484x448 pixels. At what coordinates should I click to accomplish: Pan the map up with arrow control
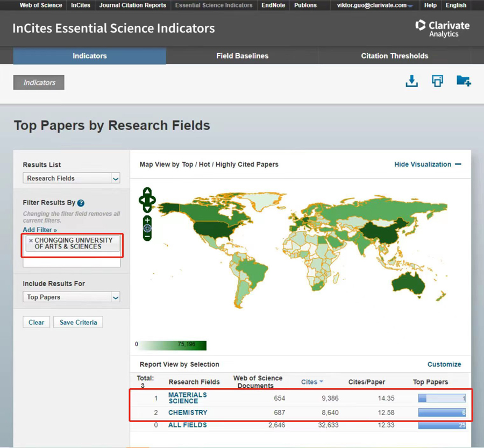coord(147,191)
